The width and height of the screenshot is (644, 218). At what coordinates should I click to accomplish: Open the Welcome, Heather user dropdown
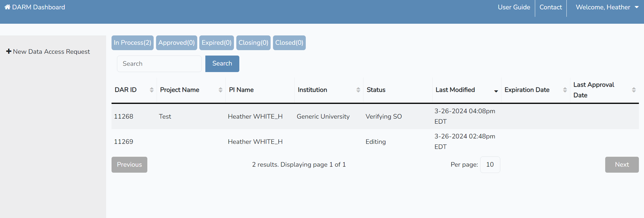pyautogui.click(x=607, y=7)
